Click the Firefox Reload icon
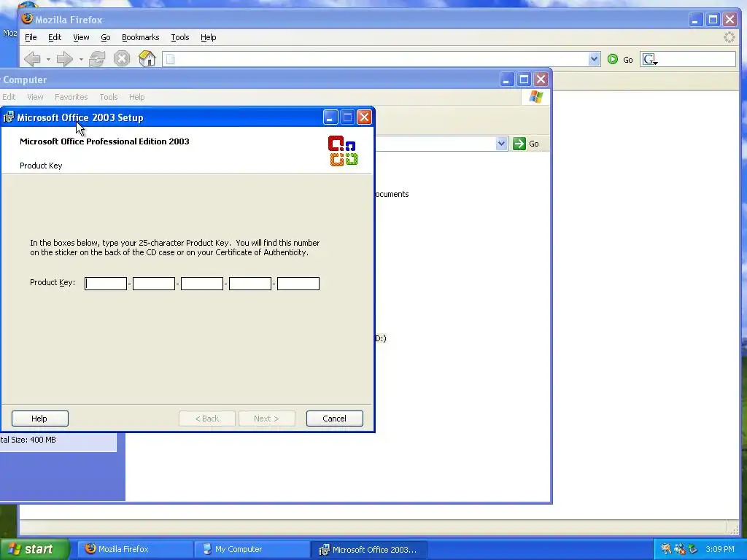Image resolution: width=747 pixels, height=560 pixels. tap(97, 59)
